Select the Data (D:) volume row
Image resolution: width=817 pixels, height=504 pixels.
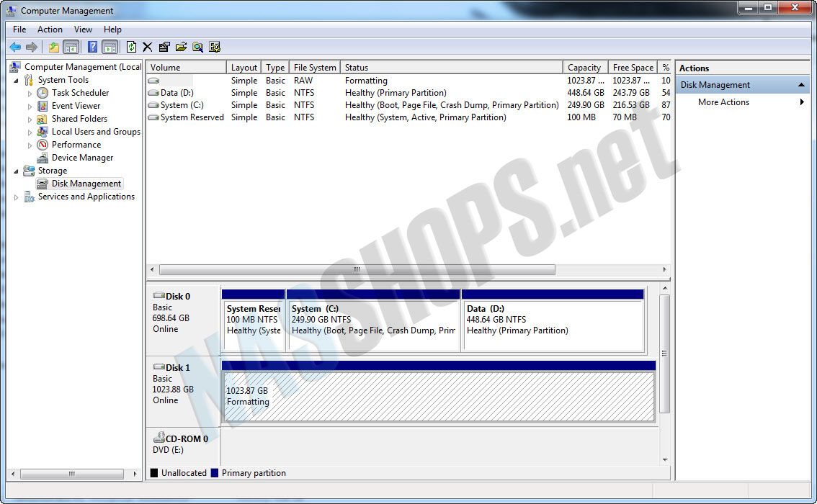pos(408,93)
